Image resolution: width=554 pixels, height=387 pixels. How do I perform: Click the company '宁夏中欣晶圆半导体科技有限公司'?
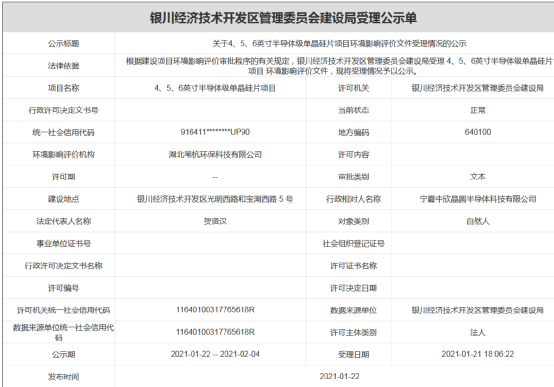pyautogui.click(x=478, y=199)
